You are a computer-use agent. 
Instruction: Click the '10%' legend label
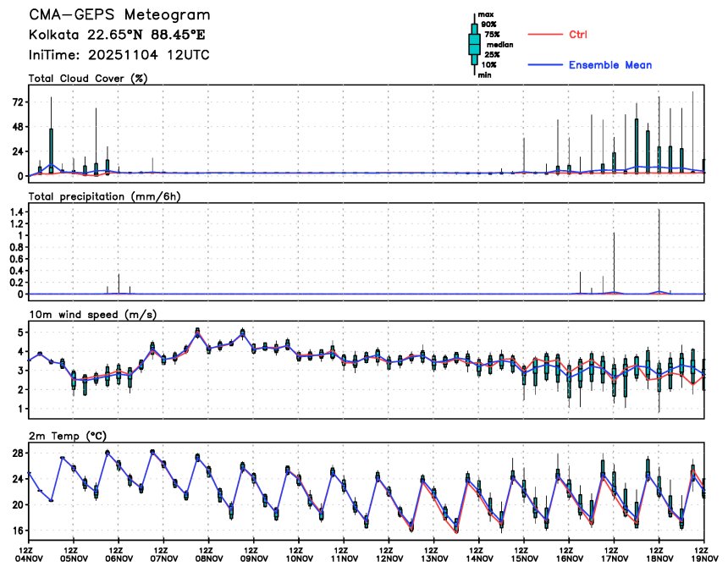pyautogui.click(x=488, y=65)
